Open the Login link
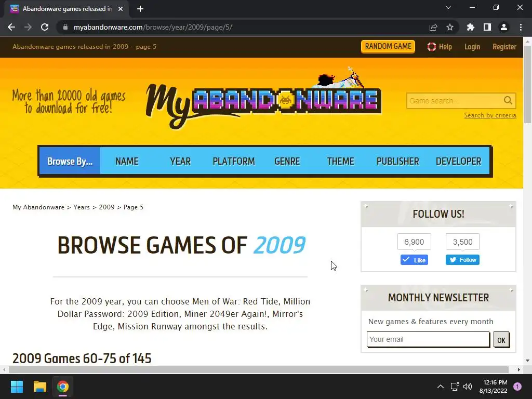 point(472,47)
